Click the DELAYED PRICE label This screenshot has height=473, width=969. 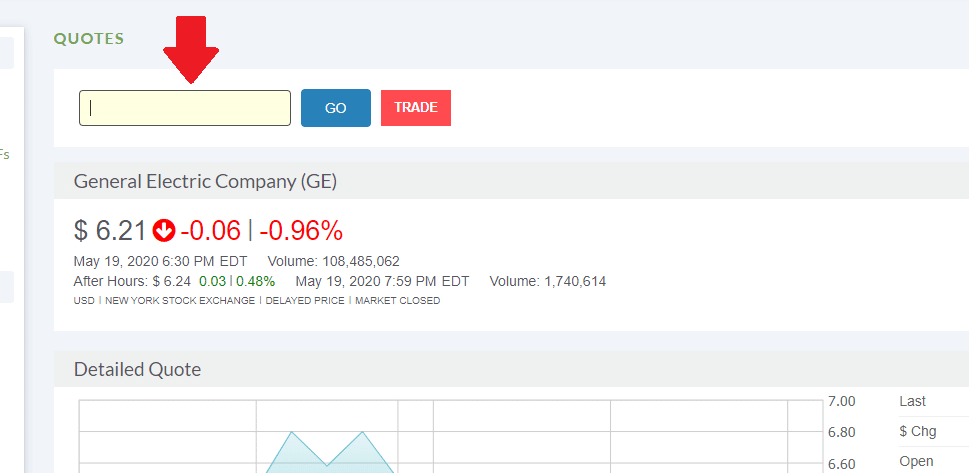pyautogui.click(x=305, y=301)
